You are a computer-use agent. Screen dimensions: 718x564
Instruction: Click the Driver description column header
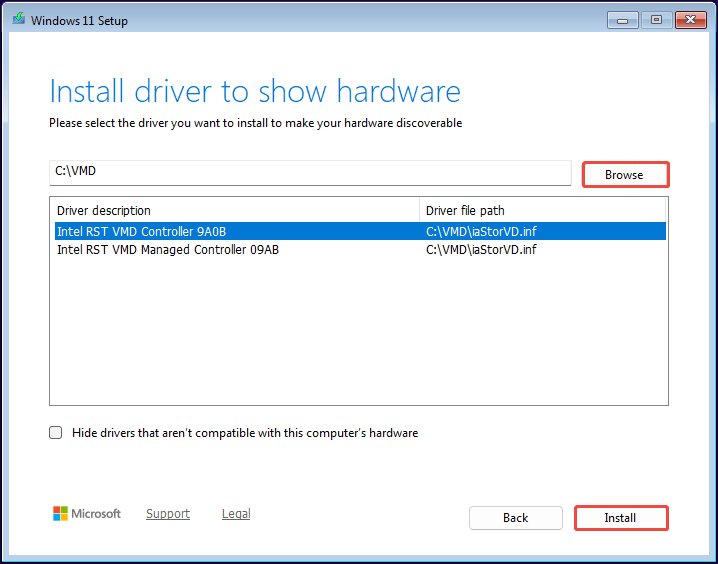pos(234,211)
